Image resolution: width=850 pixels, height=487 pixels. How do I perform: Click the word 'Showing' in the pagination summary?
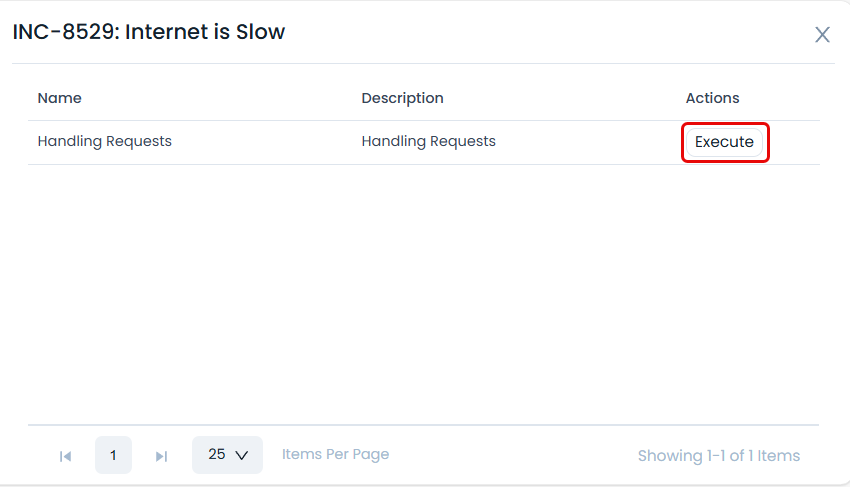coord(670,456)
